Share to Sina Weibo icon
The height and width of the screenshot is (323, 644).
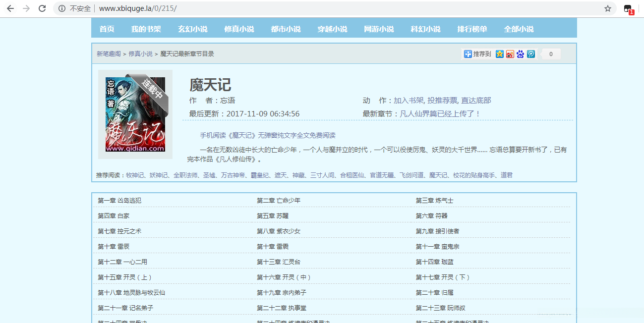pyautogui.click(x=510, y=54)
